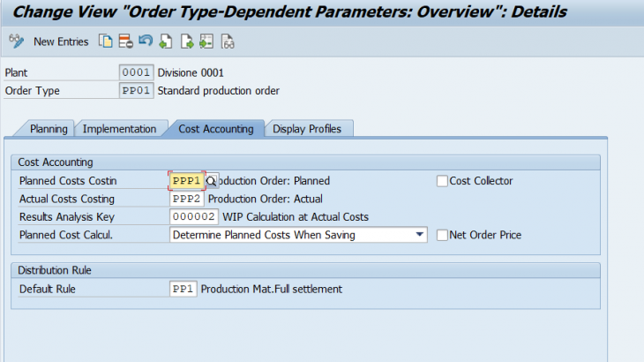Viewport: 644px width, 362px height.
Task: Click the 'Actual Costs Costing' label
Action: click(x=67, y=199)
